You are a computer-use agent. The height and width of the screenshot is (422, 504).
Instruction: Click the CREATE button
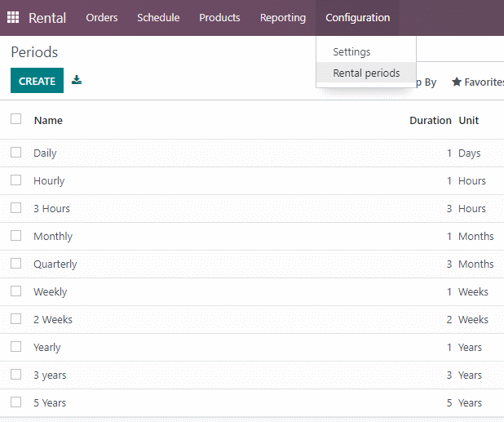(37, 81)
